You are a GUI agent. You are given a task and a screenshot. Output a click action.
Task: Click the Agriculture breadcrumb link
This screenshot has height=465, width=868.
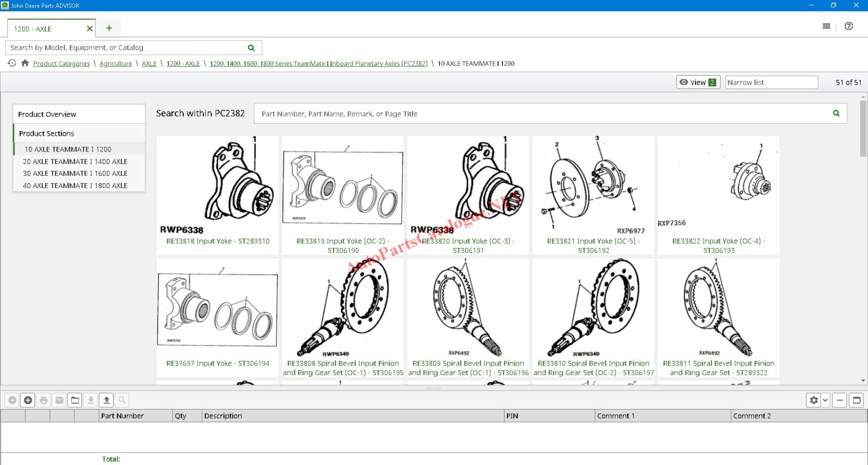tap(116, 64)
